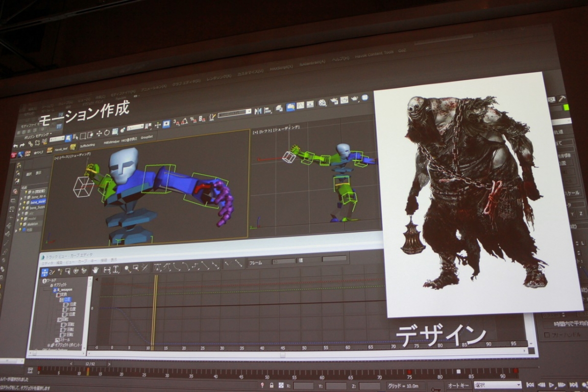
Task: Select the Select and Rotate tool
Action: pos(107,132)
